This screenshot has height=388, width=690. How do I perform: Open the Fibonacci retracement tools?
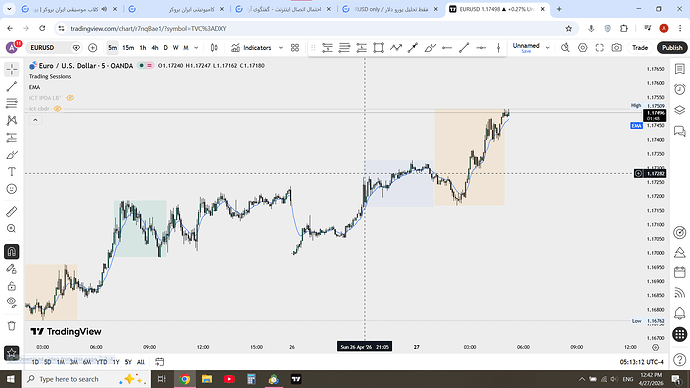[12, 103]
